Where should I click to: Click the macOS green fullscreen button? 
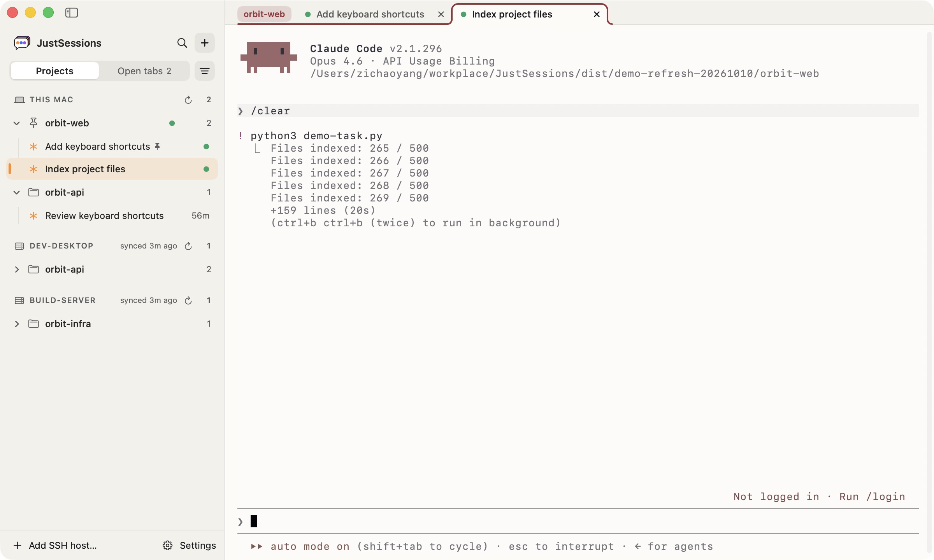pyautogui.click(x=48, y=13)
